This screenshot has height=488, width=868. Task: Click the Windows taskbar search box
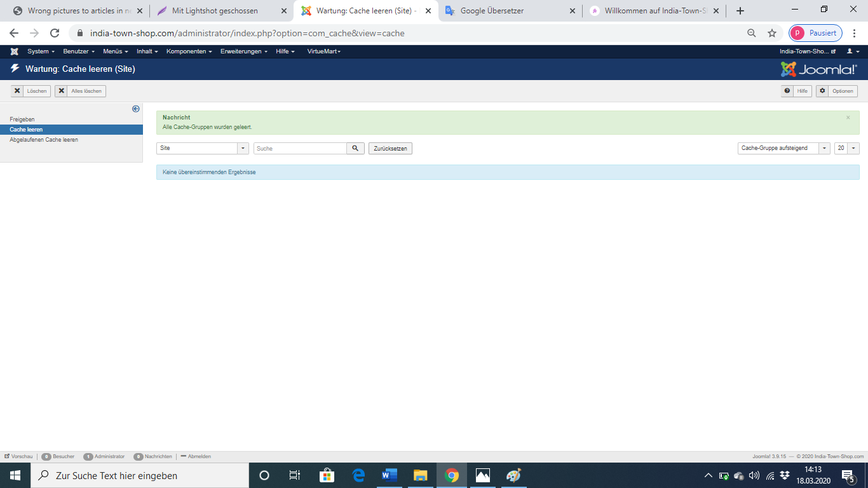140,475
